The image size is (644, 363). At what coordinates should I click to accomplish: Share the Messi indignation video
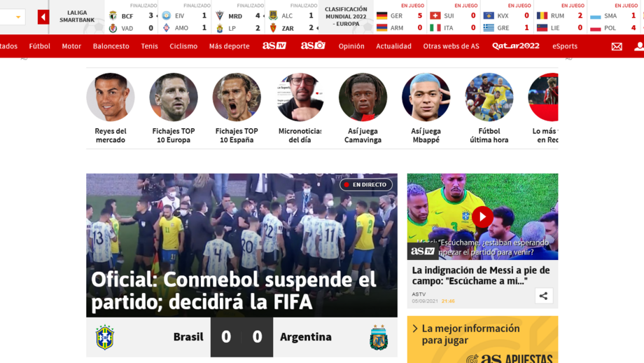click(543, 296)
